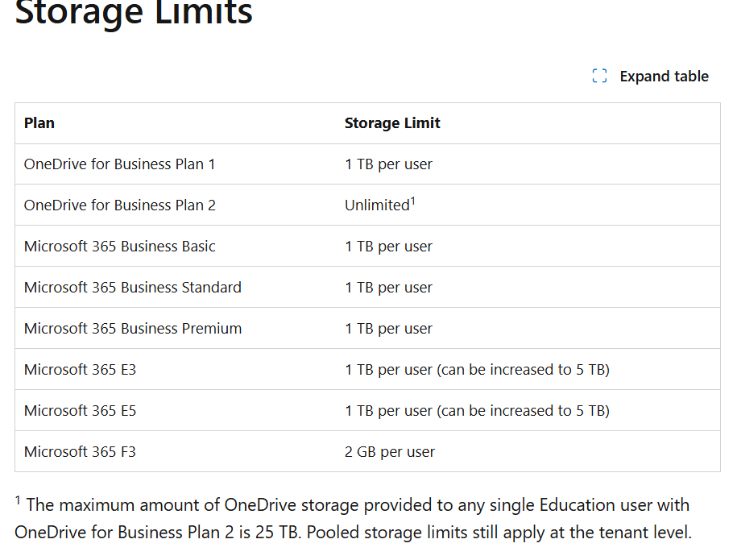The width and height of the screenshot is (737, 560).
Task: Click the 2 GB per user value
Action: tap(389, 451)
